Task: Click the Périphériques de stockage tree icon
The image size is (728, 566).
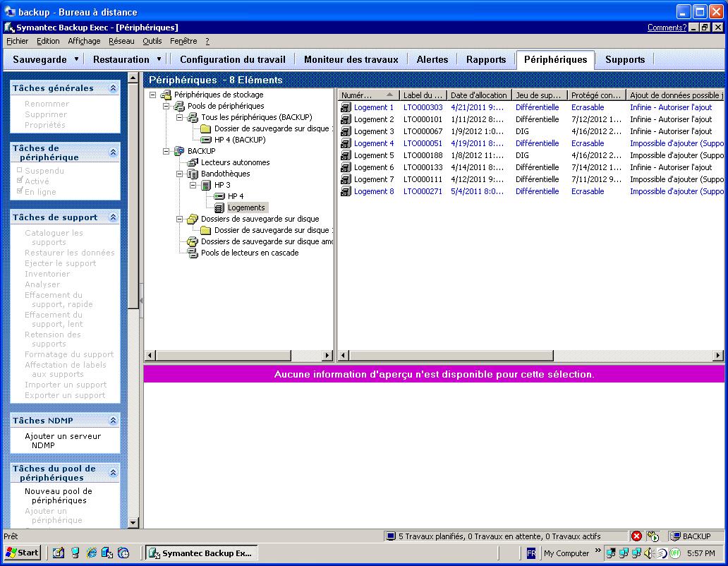Action: coord(166,95)
